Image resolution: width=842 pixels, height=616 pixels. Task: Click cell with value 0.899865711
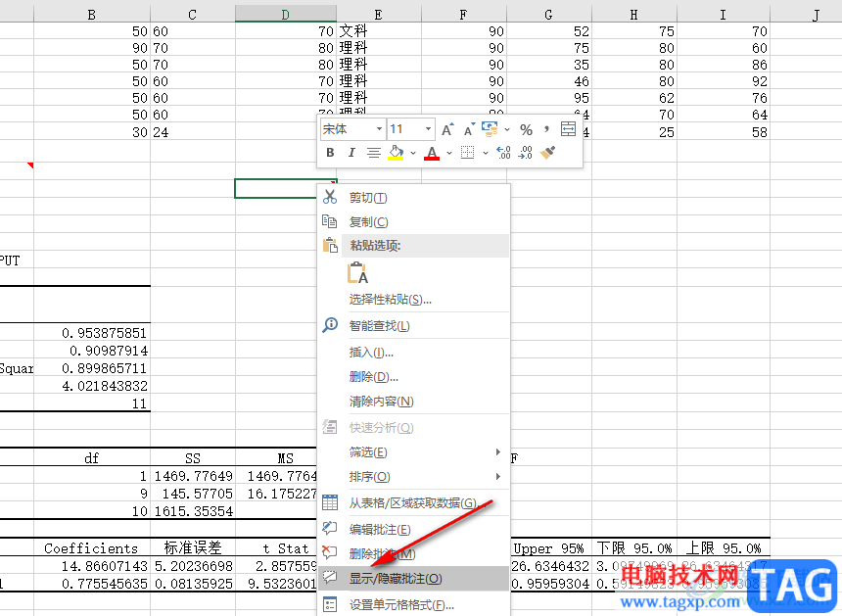pos(92,368)
